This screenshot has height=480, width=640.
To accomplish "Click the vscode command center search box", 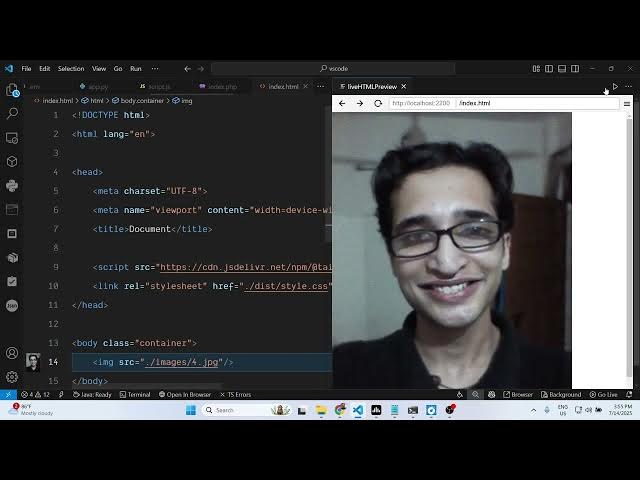I will pos(333,69).
